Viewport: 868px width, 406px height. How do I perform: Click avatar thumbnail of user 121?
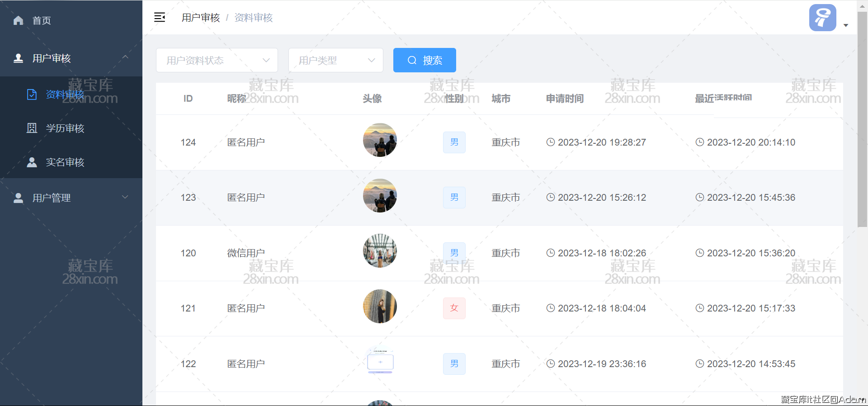point(380,306)
